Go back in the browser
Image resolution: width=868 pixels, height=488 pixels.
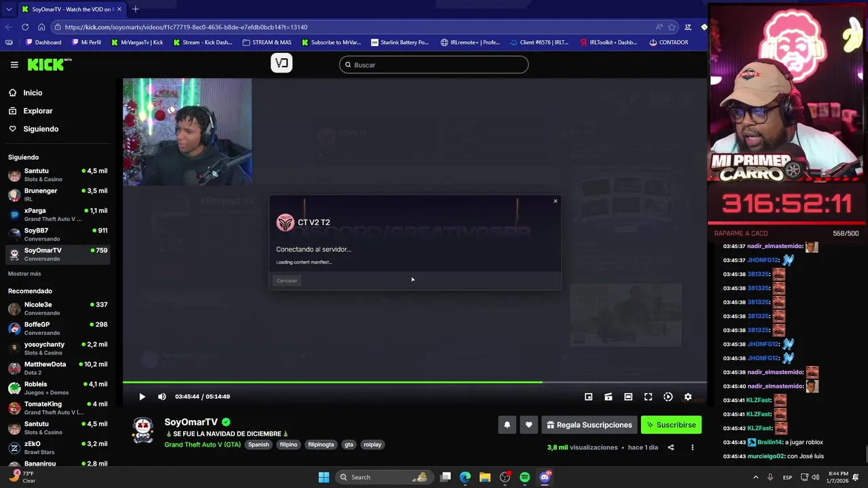(x=9, y=27)
